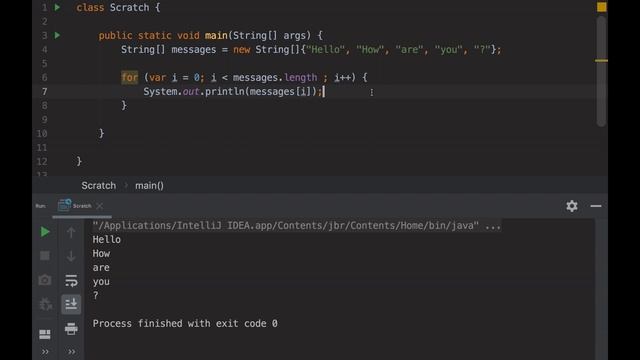Stop the running process
Screen dimensions: 640x360
pos(45,256)
